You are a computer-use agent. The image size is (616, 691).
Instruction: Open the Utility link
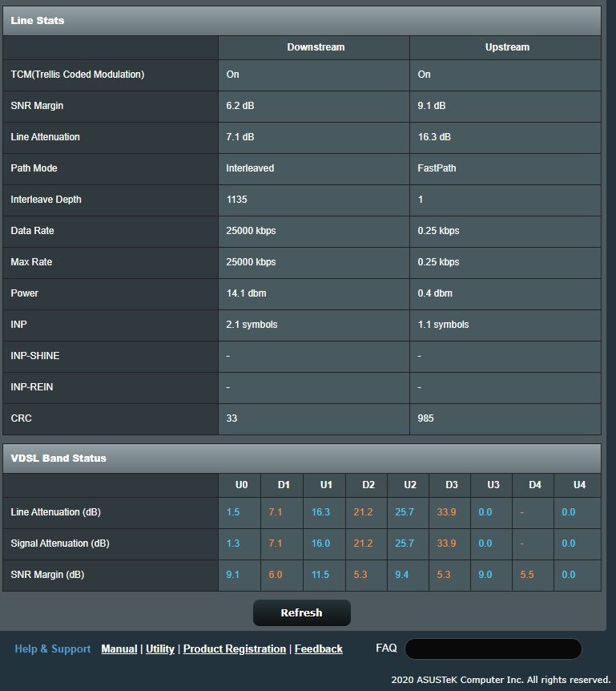(x=160, y=649)
